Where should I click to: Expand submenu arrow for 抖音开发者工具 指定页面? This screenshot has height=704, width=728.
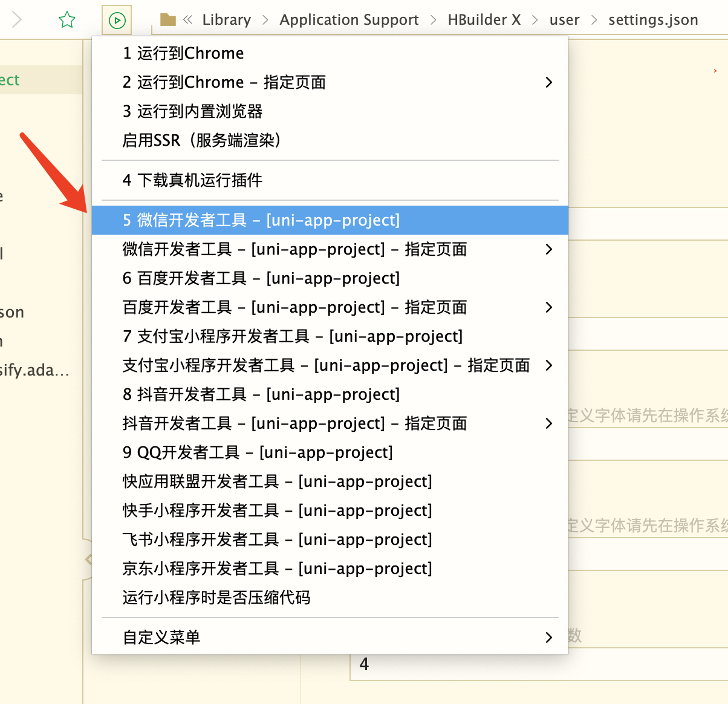tap(548, 423)
